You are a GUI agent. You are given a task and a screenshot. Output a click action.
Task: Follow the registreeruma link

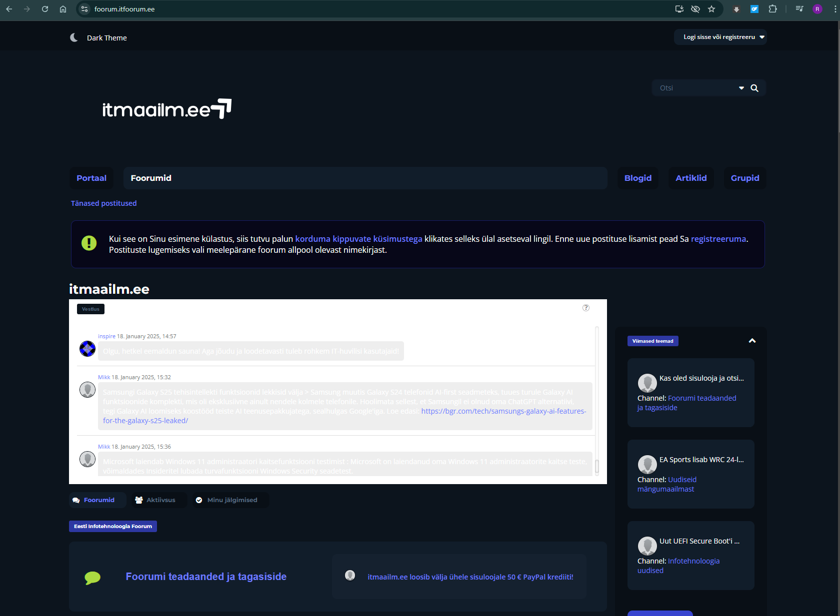click(x=718, y=239)
